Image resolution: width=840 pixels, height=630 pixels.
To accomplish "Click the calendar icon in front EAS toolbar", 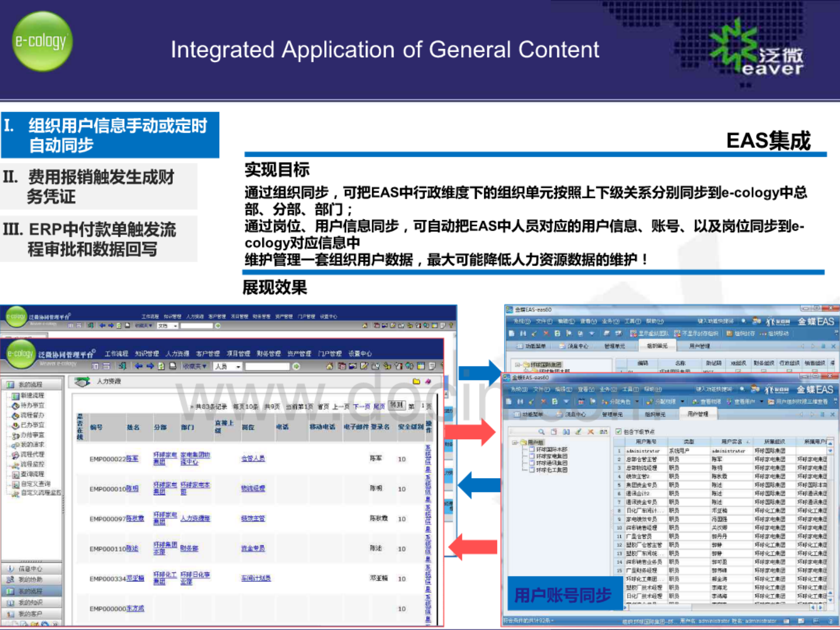I will point(581,401).
